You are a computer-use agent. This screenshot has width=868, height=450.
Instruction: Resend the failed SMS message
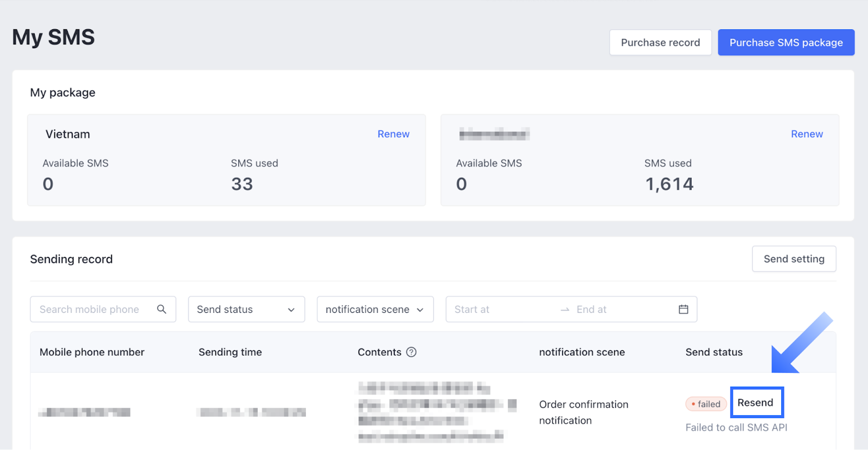[755, 402]
